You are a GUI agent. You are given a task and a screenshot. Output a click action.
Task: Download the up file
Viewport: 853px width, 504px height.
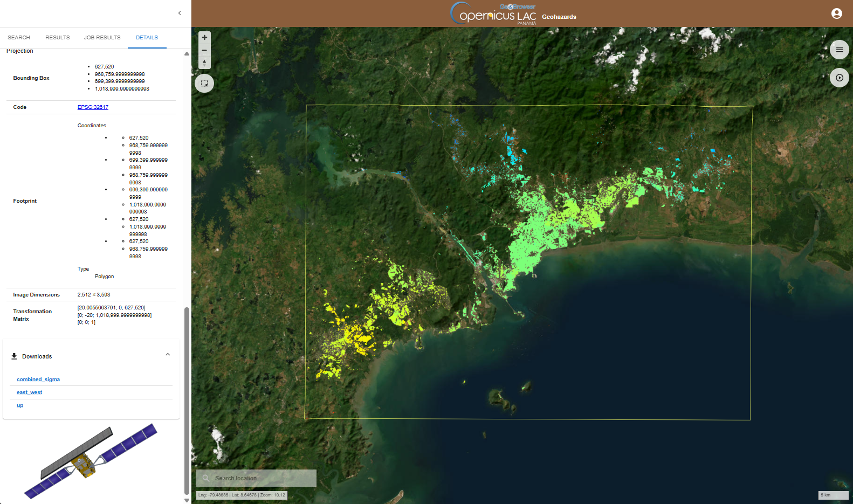click(x=20, y=405)
